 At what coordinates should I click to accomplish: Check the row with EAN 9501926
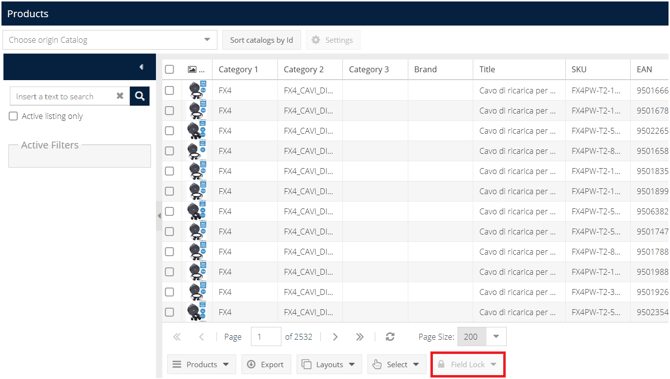point(170,292)
